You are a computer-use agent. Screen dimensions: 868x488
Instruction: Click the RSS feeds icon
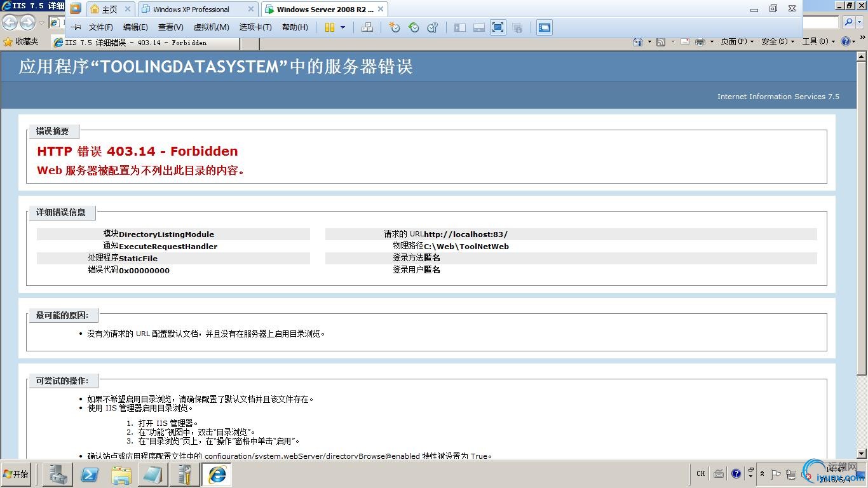point(661,41)
